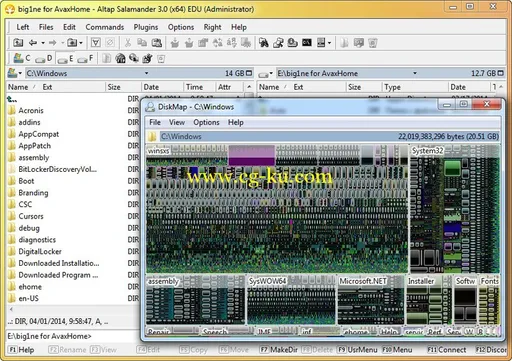Click the Copy to clipboard icon
Image resolution: width=512 pixels, height=361 pixels.
coord(142,43)
